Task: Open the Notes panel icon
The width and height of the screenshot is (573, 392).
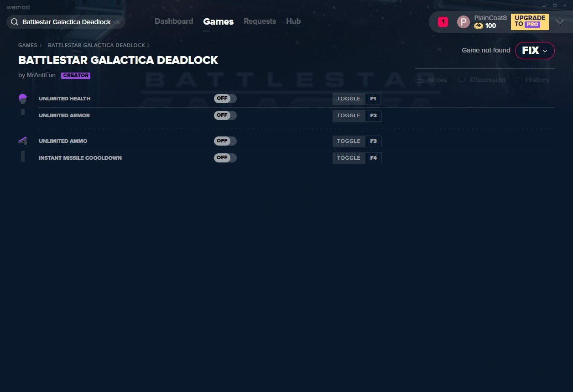Action: 419,80
